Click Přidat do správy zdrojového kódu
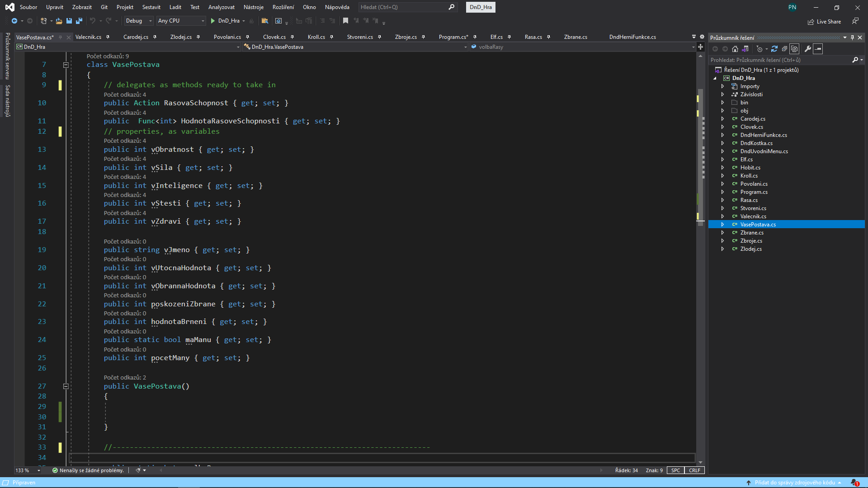This screenshot has height=488, width=868. [x=794, y=483]
